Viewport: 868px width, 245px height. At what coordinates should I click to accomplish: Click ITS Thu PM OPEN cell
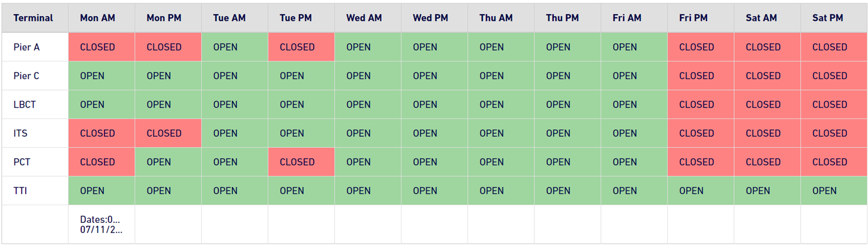coord(568,133)
